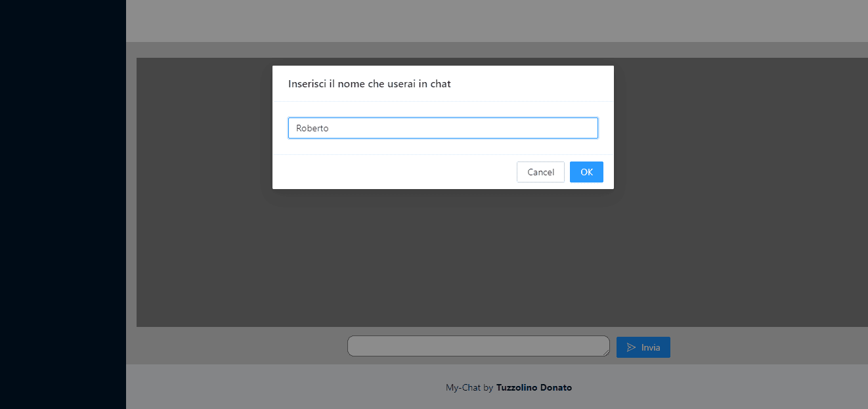The height and width of the screenshot is (409, 868).
Task: Click the top header bar
Action: click(x=496, y=20)
